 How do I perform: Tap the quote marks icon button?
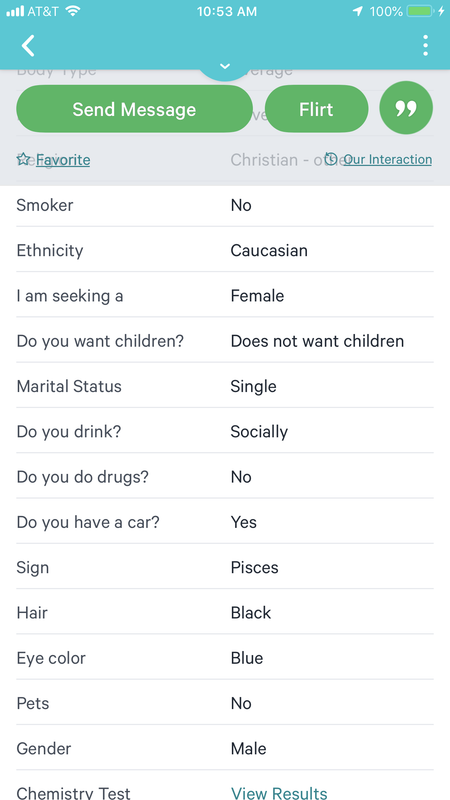coord(406,109)
